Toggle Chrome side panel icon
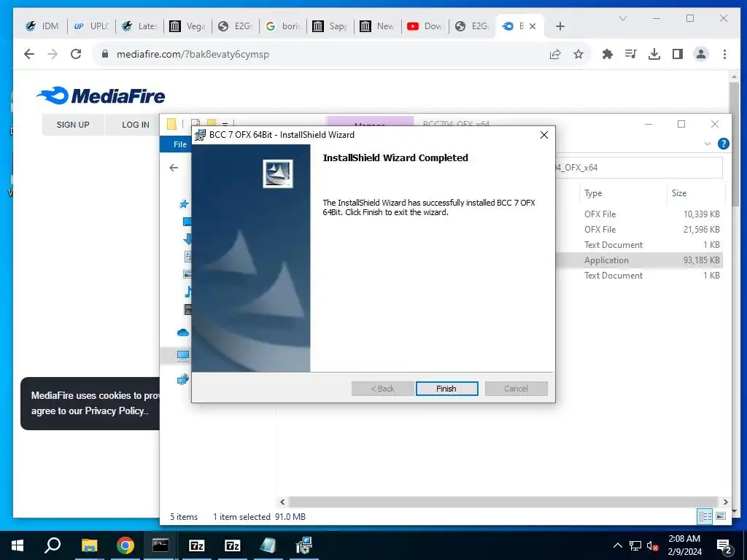This screenshot has width=747, height=560. 678,54
